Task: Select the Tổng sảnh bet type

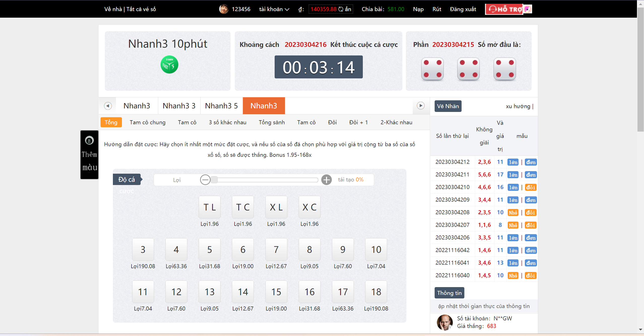Action: coord(272,123)
